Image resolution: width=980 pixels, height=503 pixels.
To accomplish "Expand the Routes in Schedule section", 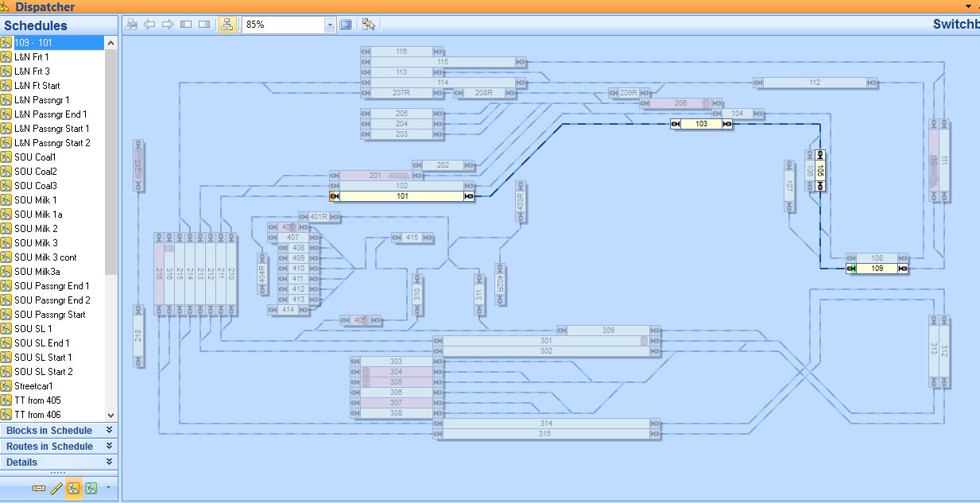I will 109,446.
